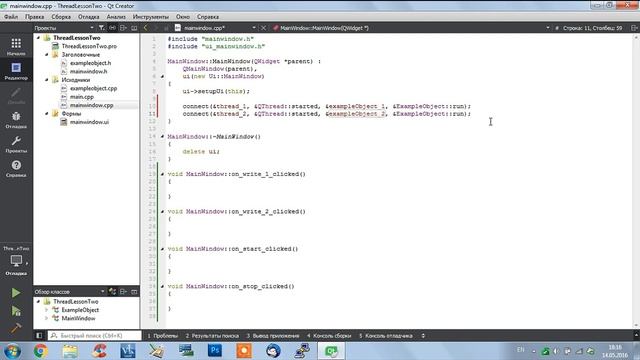Open the output panes up-down arrow menu
This screenshot has width=640, height=360.
coord(423,336)
